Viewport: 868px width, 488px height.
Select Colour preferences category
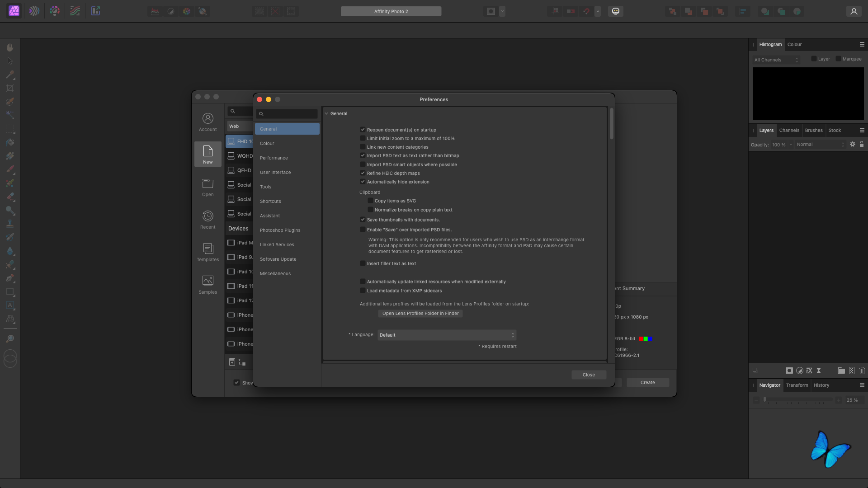point(287,143)
